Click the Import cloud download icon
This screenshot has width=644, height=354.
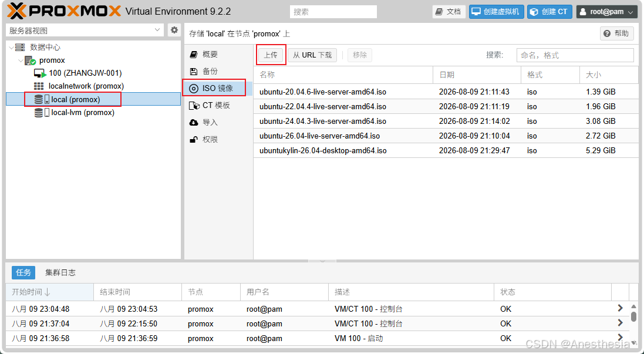pos(194,122)
